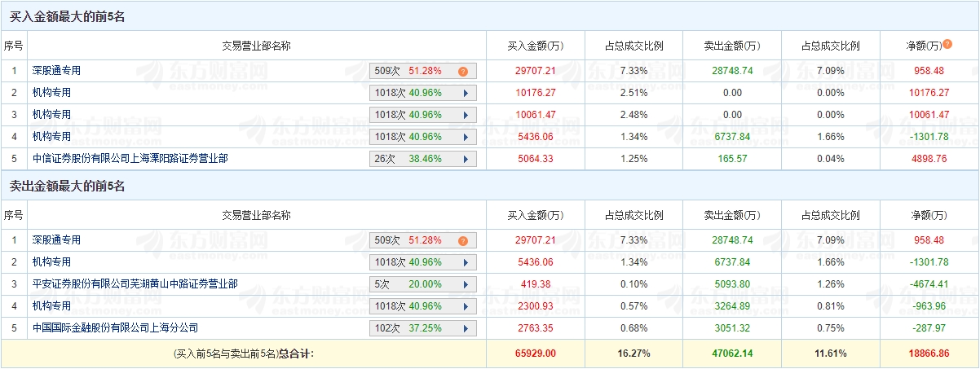Click blue arrow in 平安证券芜湖黄山中路 row
980x369 pixels.
pyautogui.click(x=466, y=284)
